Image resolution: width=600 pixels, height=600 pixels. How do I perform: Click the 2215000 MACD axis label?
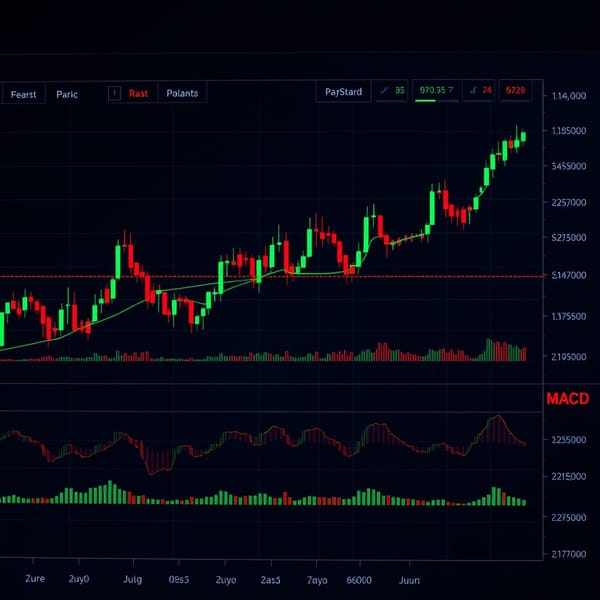[569, 476]
